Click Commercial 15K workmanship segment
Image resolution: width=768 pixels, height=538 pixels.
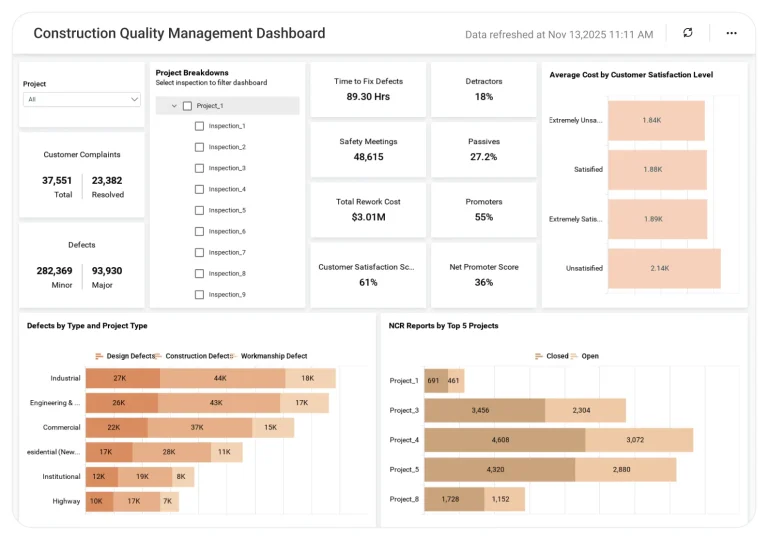pos(273,427)
